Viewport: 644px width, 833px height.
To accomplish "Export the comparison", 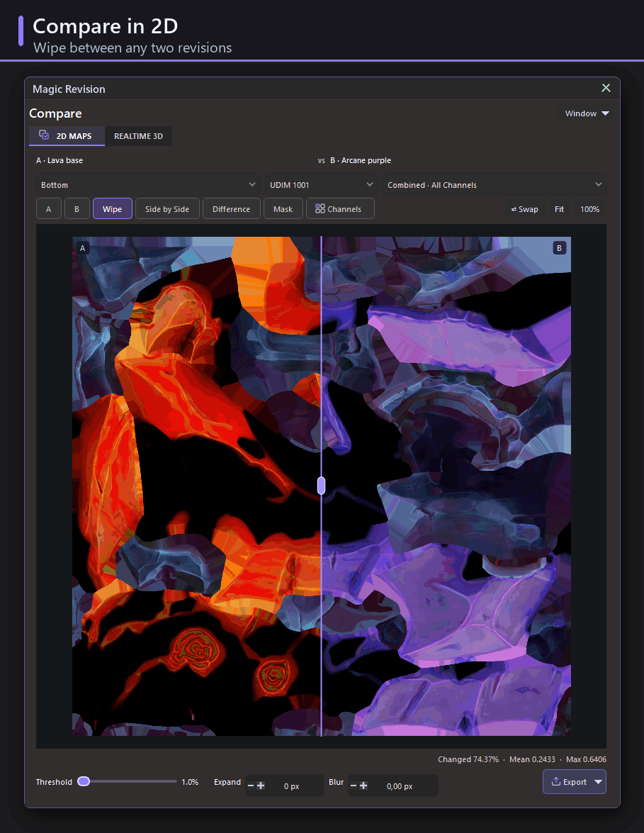I will coord(568,782).
